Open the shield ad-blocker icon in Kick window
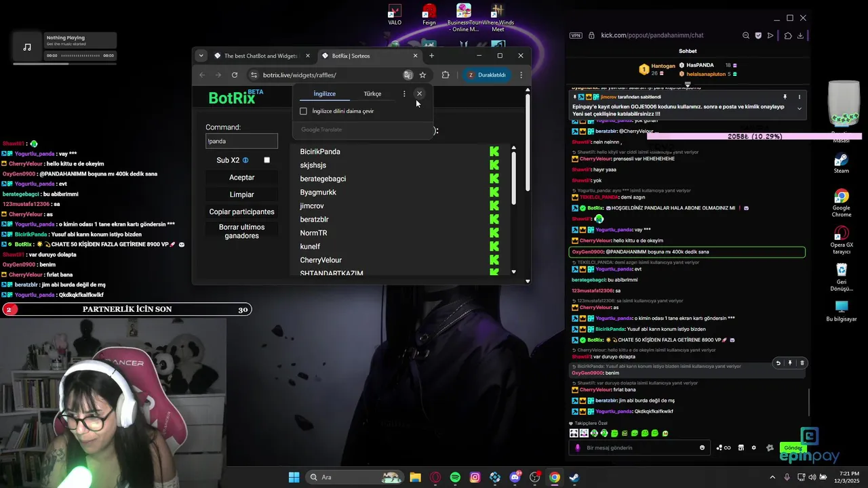868x488 pixels. (758, 35)
